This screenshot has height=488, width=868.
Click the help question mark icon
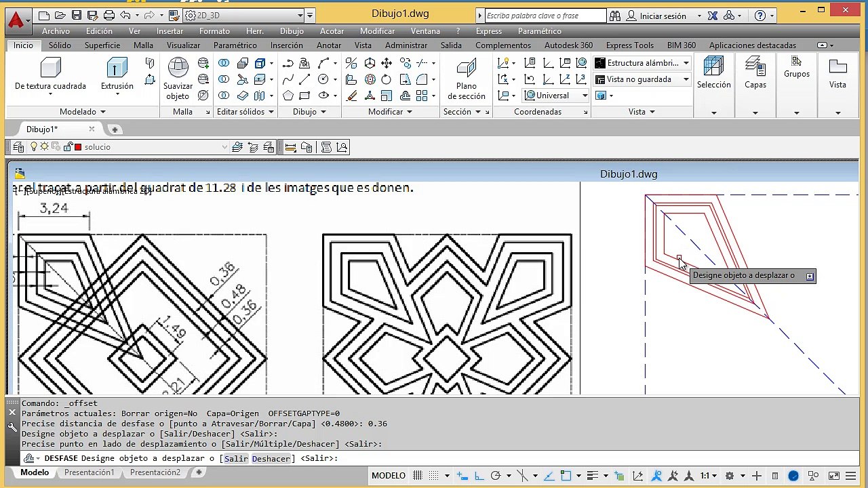coord(760,16)
